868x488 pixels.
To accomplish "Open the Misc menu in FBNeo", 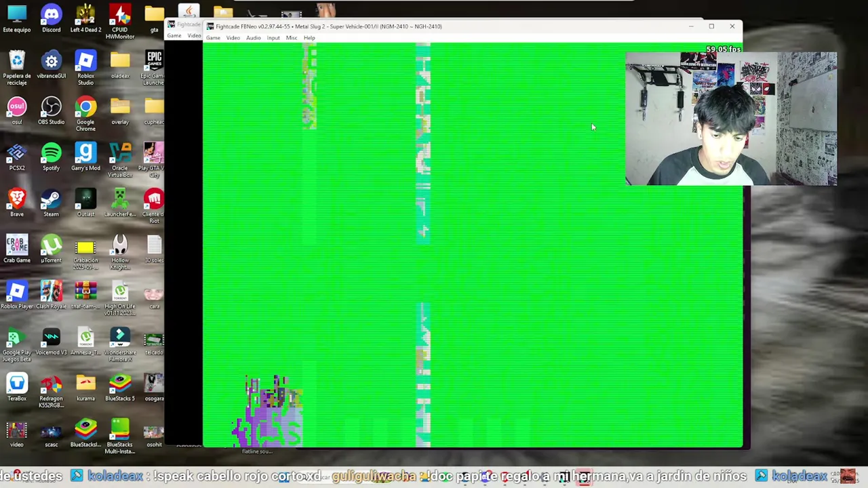I will tap(291, 38).
